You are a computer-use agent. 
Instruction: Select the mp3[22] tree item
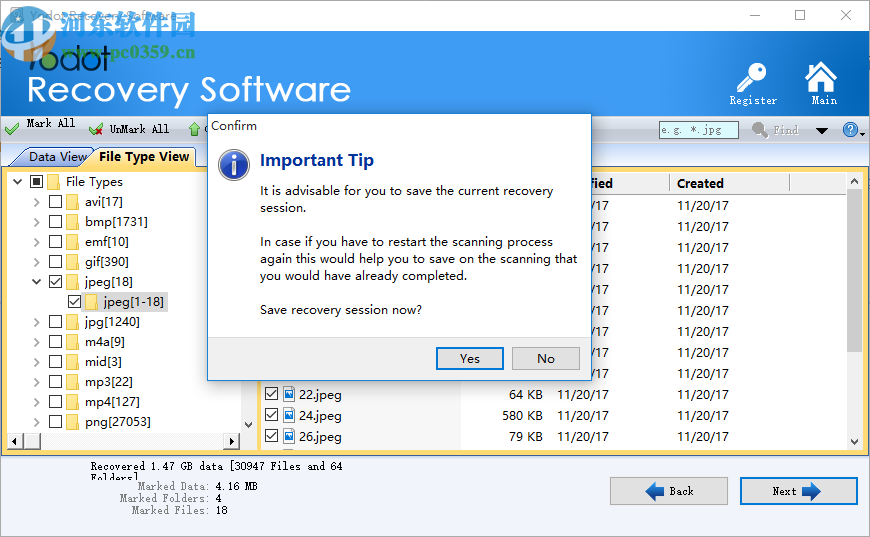click(x=108, y=382)
